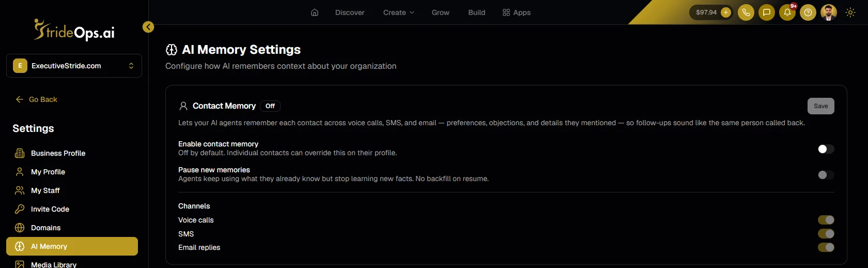Click the Contact Memory heading
The width and height of the screenshot is (868, 268).
224,106
